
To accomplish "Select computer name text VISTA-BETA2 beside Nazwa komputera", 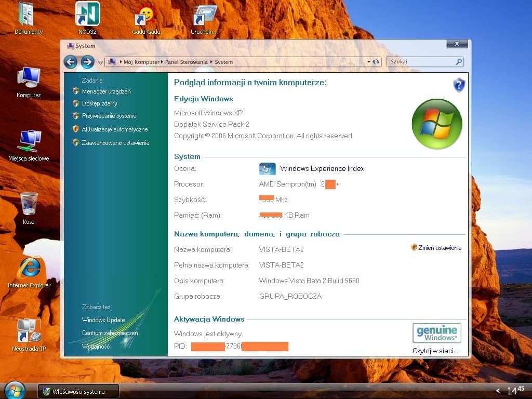I will point(281,250).
